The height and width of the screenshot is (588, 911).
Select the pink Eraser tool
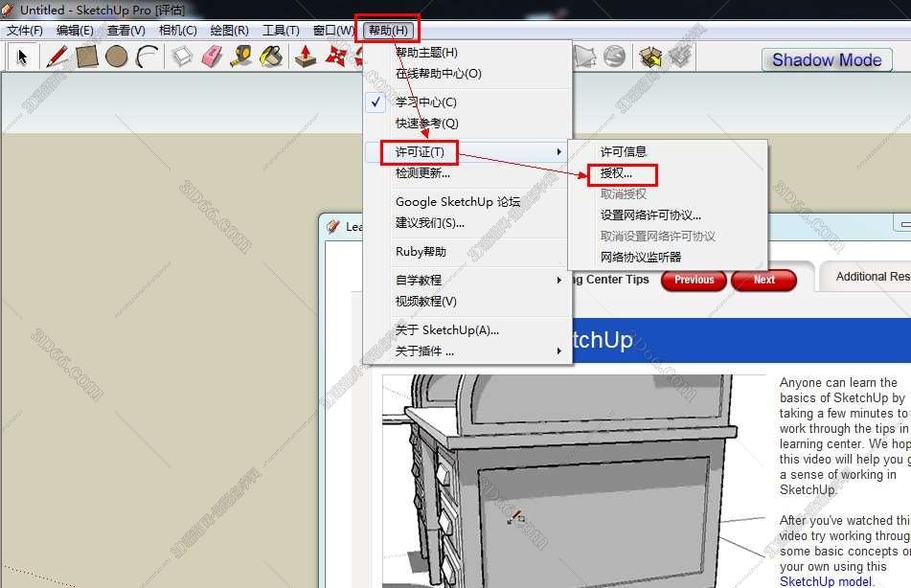(x=212, y=57)
